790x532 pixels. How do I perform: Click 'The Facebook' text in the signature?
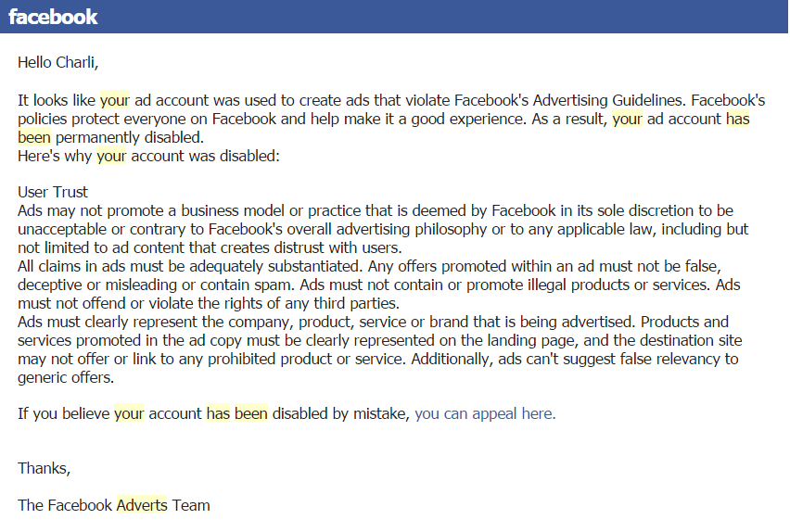(x=65, y=505)
